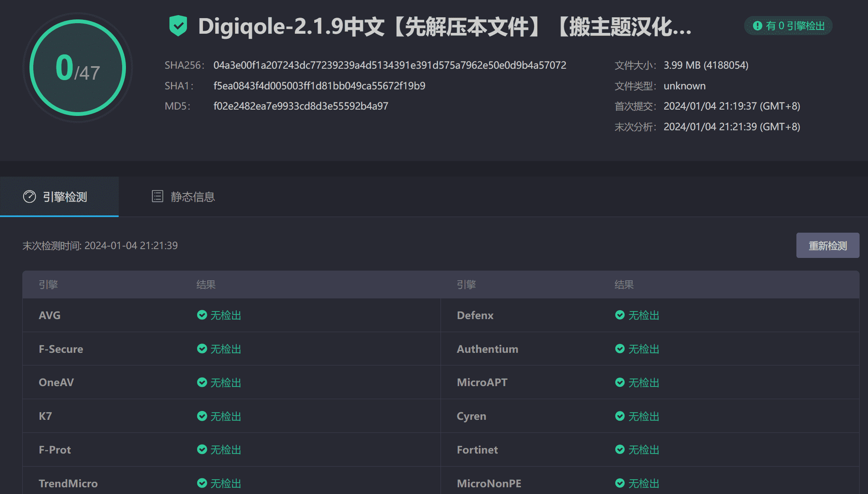Open the 静态信息 tab
The width and height of the screenshot is (868, 494).
(183, 196)
